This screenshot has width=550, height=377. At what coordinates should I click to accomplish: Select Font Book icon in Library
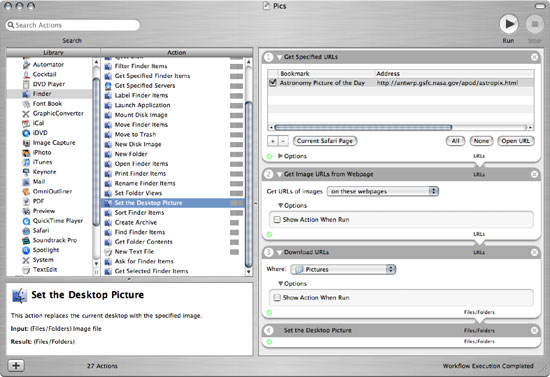[26, 104]
